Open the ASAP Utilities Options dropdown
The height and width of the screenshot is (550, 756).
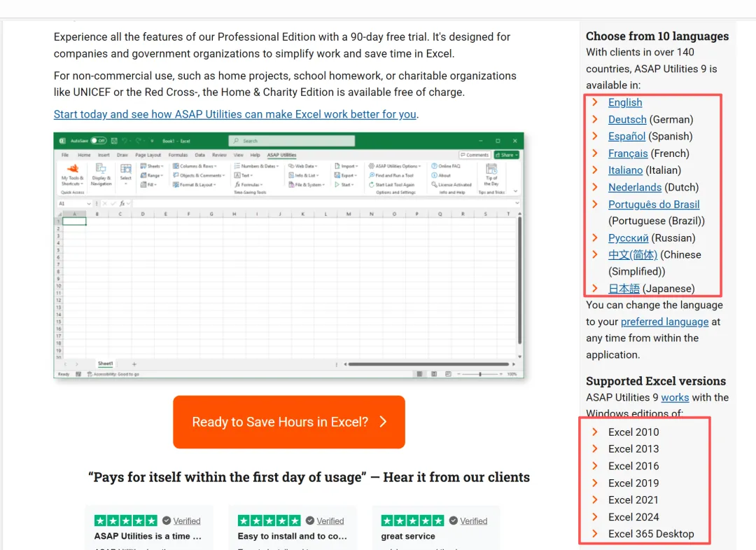coord(395,166)
